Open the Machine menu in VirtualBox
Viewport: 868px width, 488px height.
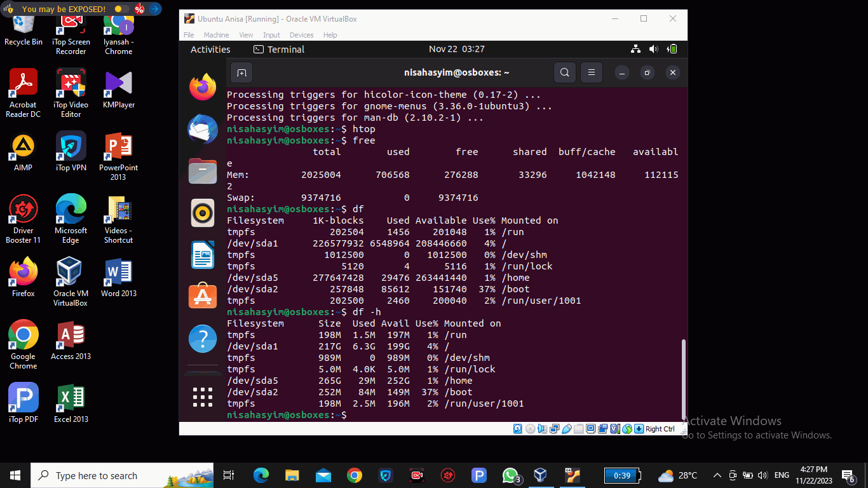[216, 35]
